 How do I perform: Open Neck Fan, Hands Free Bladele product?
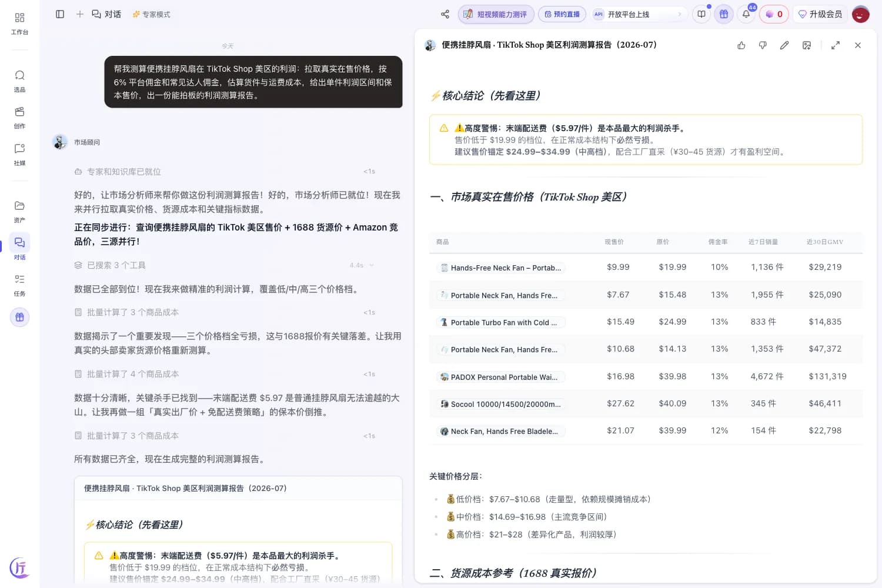pyautogui.click(x=502, y=431)
